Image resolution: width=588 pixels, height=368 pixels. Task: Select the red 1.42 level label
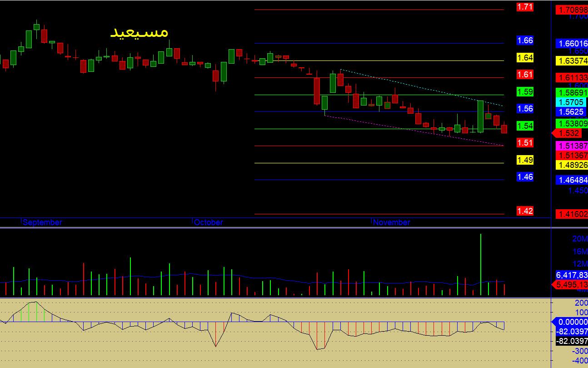(x=525, y=211)
